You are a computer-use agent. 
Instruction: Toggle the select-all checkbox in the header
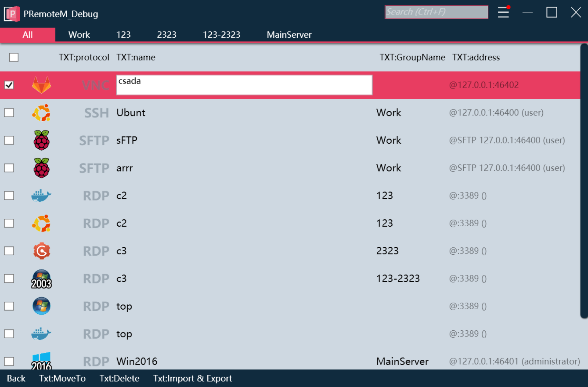[x=13, y=57]
